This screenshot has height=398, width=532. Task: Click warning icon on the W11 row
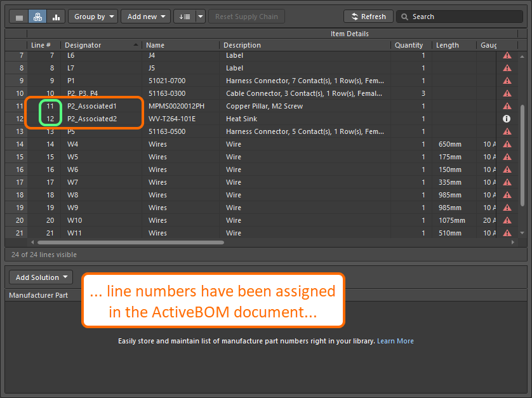point(507,233)
